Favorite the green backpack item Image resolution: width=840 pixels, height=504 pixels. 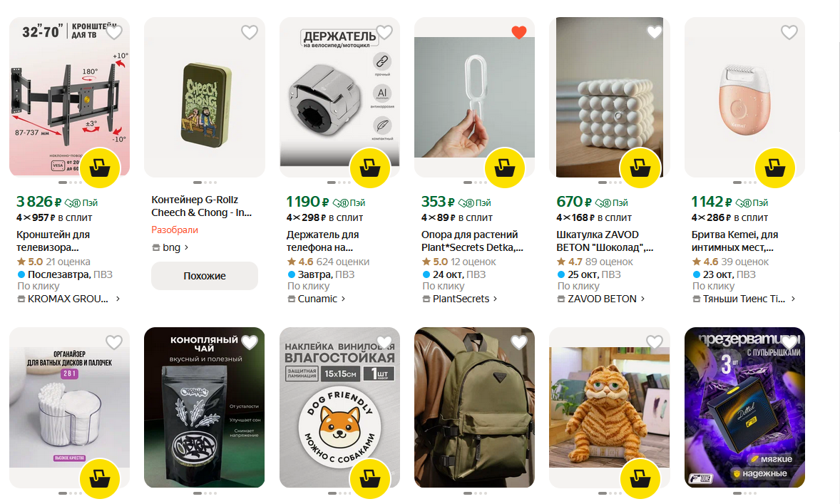click(x=519, y=342)
